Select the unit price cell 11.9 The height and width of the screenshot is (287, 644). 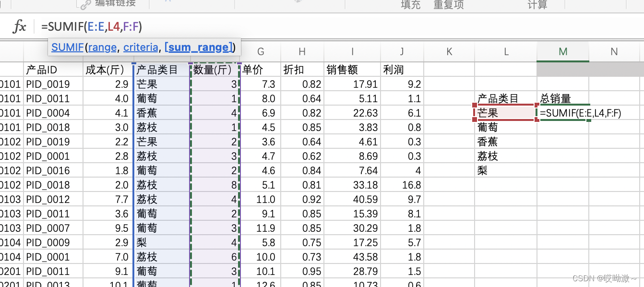click(261, 228)
